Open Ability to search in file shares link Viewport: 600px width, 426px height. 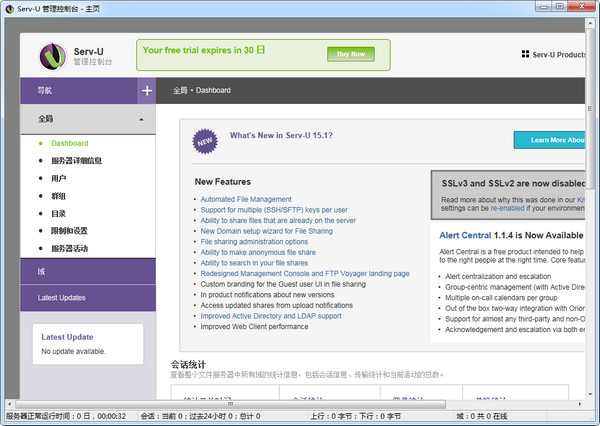click(254, 263)
